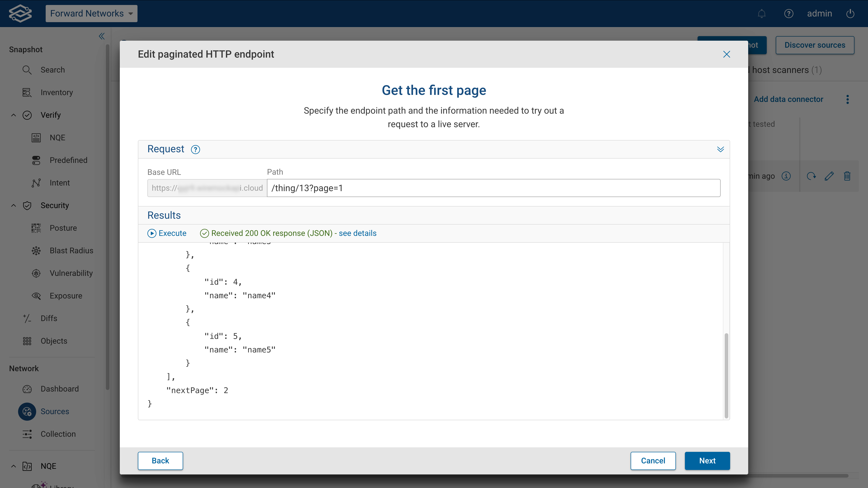Screen dimensions: 868x488
Task: Open Vulnerability via its bug icon
Action: pos(36,273)
